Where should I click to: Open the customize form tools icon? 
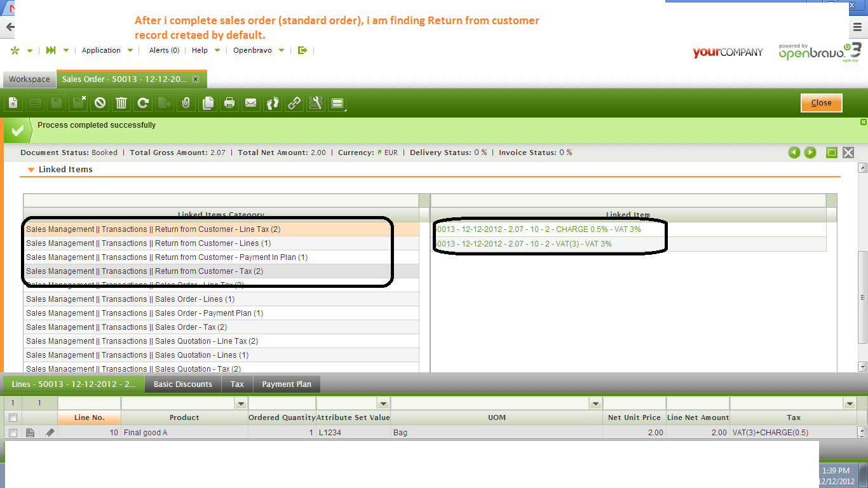(316, 103)
